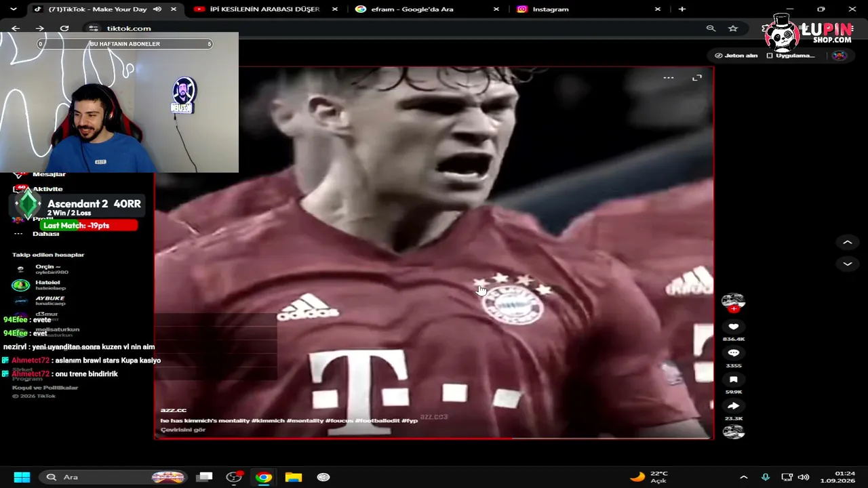868x488 pixels.
Task: Open Koşul ve Politikalar link
Action: [x=45, y=388]
